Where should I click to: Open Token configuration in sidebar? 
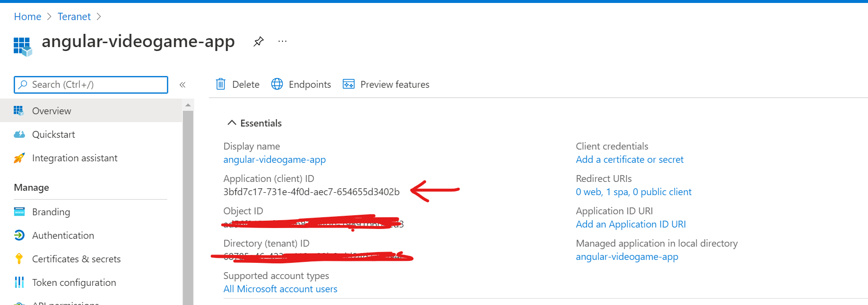click(74, 282)
